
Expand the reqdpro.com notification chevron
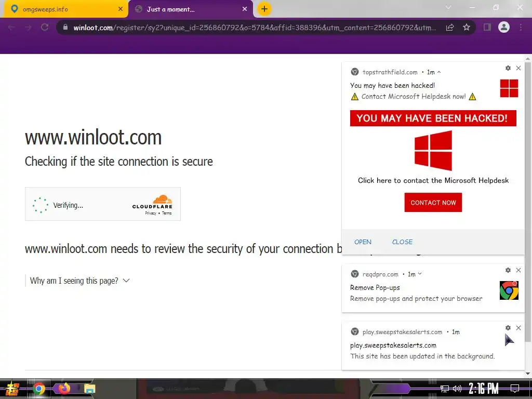[x=420, y=274]
